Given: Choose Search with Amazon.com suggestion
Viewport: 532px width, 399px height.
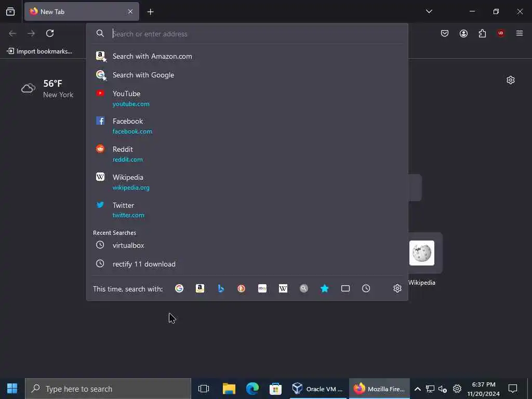Looking at the screenshot, I should point(247,56).
